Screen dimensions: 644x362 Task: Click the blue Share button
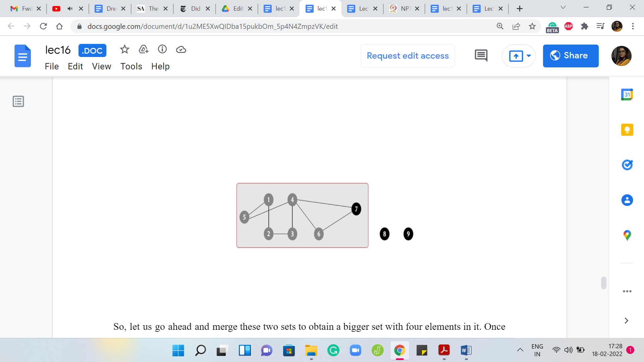click(x=571, y=56)
